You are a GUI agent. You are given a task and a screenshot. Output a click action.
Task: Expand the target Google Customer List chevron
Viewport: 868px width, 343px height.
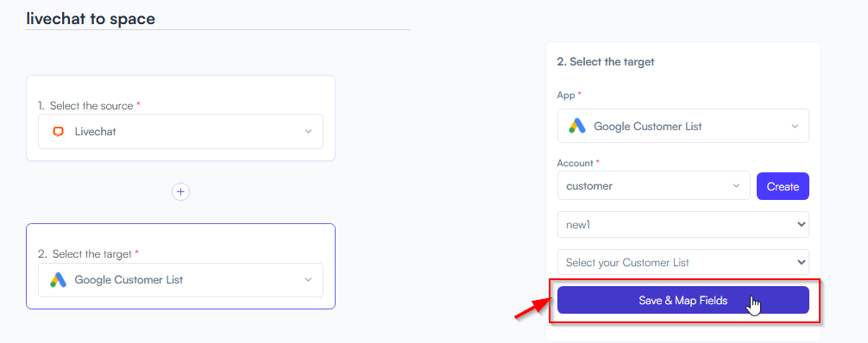pos(308,280)
